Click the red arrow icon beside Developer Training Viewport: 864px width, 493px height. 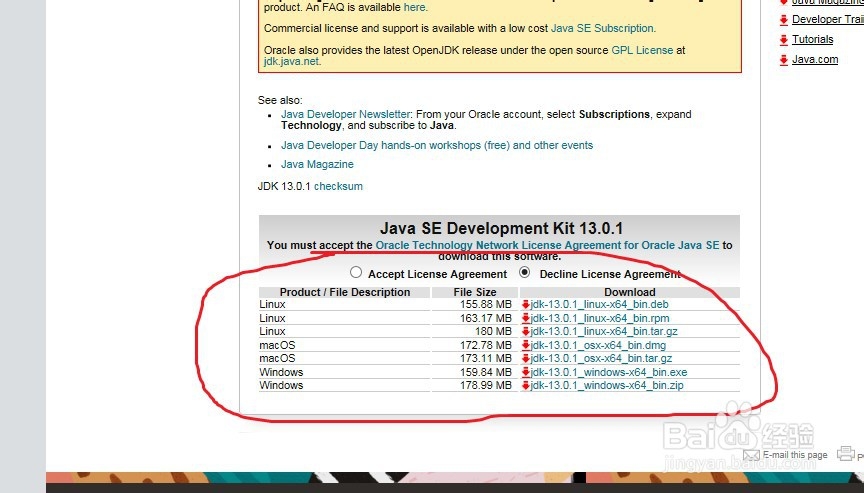tap(784, 20)
